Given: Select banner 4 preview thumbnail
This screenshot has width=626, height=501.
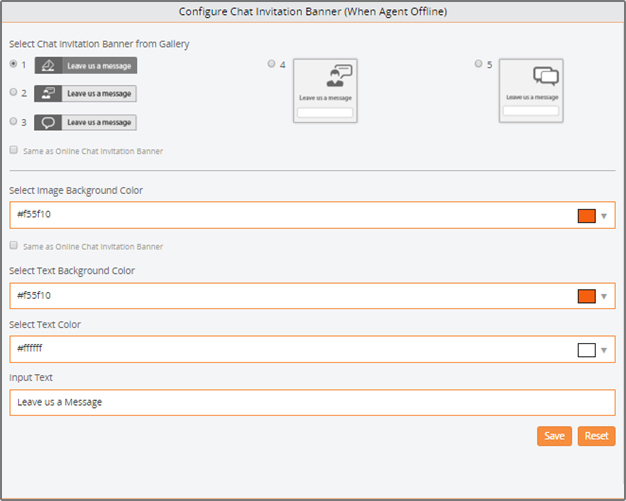Looking at the screenshot, I should [325, 91].
